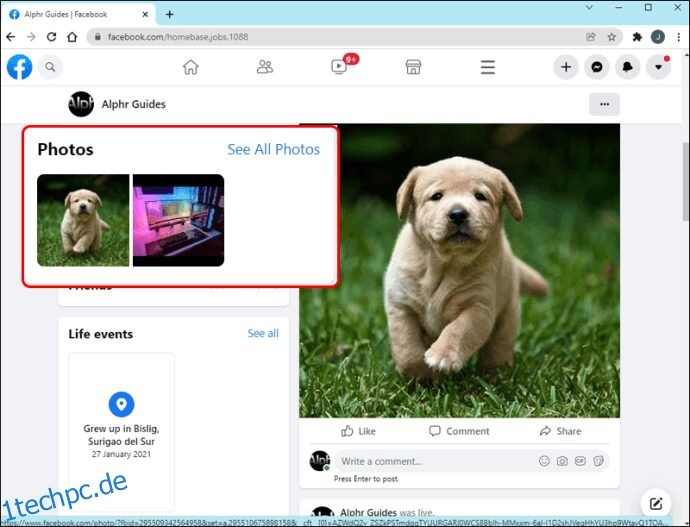This screenshot has width=690, height=527.
Task: Click the Alphr Guides profile avatar
Action: click(x=81, y=104)
